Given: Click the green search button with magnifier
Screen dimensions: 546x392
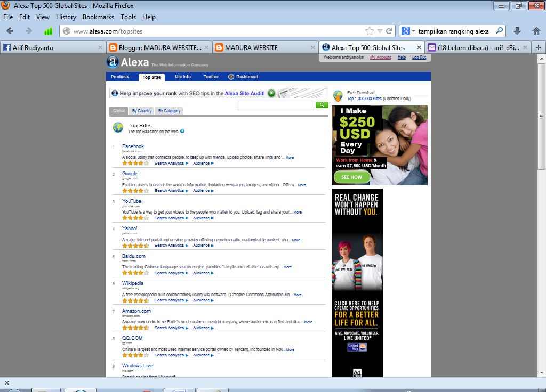Looking at the screenshot, I should point(322,105).
